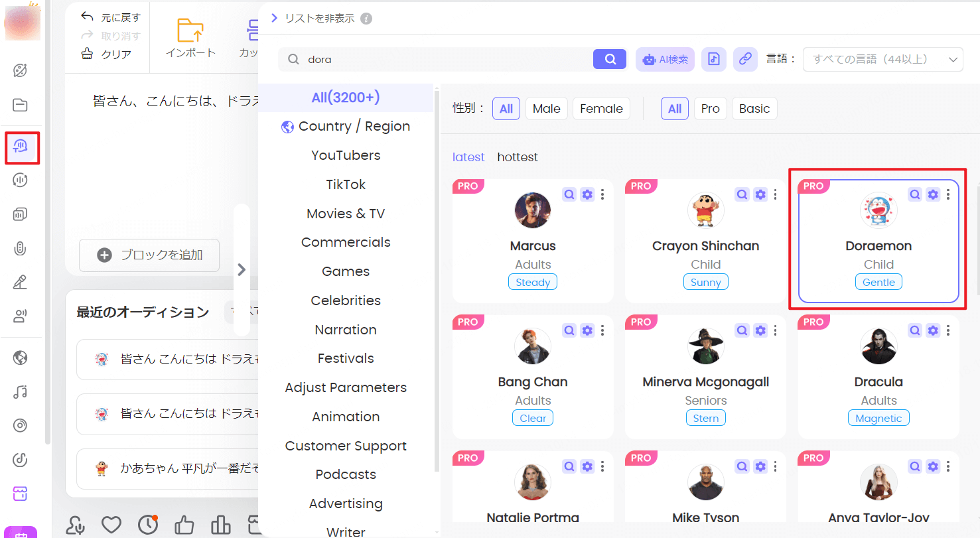Open Crayon Shinchan card's three-dot menu
Screen dimensions: 980x538
(776, 194)
